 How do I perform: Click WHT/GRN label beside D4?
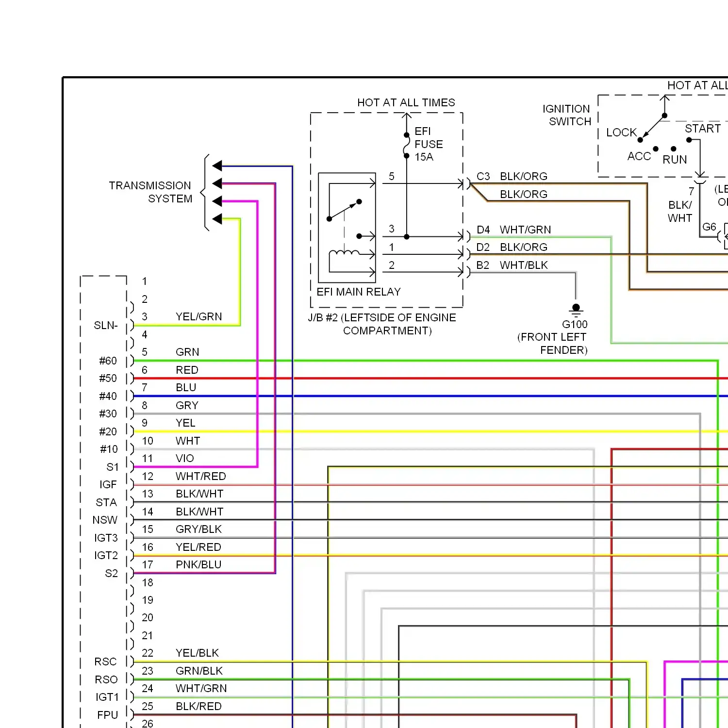tap(525, 230)
